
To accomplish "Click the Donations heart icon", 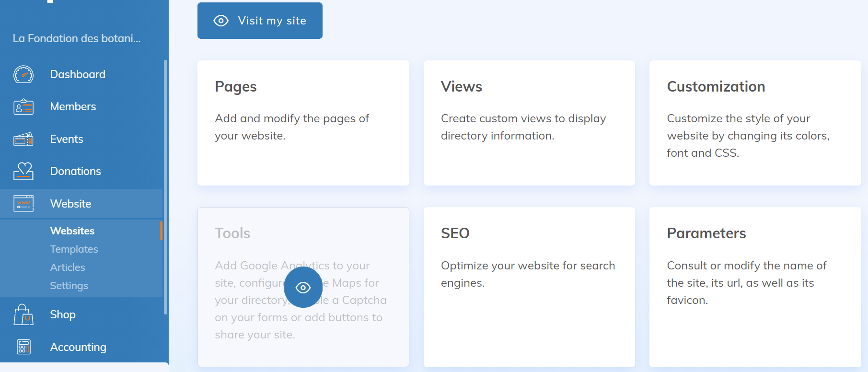I will point(23,171).
